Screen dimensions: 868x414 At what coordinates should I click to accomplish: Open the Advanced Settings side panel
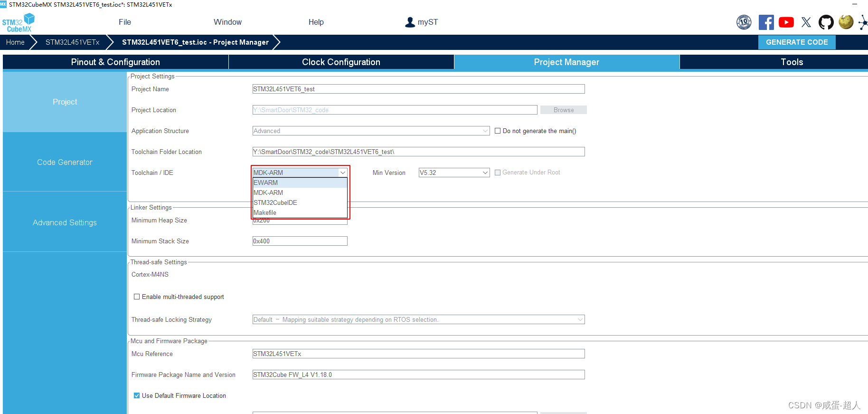(65, 222)
